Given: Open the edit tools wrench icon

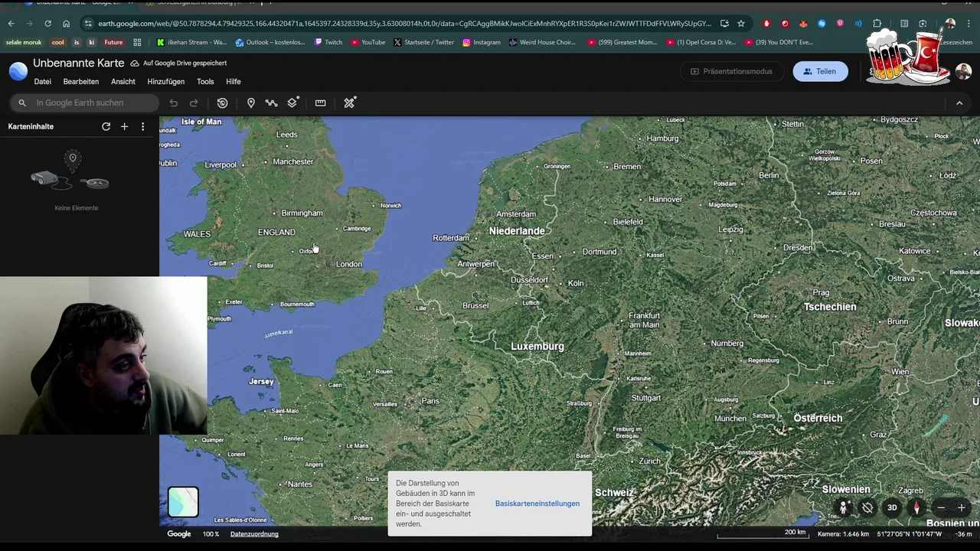Looking at the screenshot, I should click(349, 103).
